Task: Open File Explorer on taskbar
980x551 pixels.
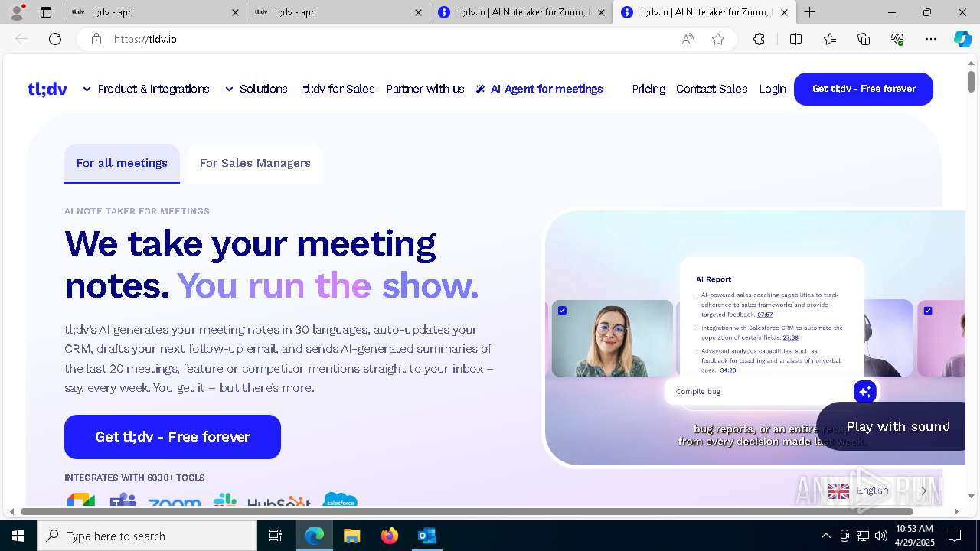Action: click(351, 536)
